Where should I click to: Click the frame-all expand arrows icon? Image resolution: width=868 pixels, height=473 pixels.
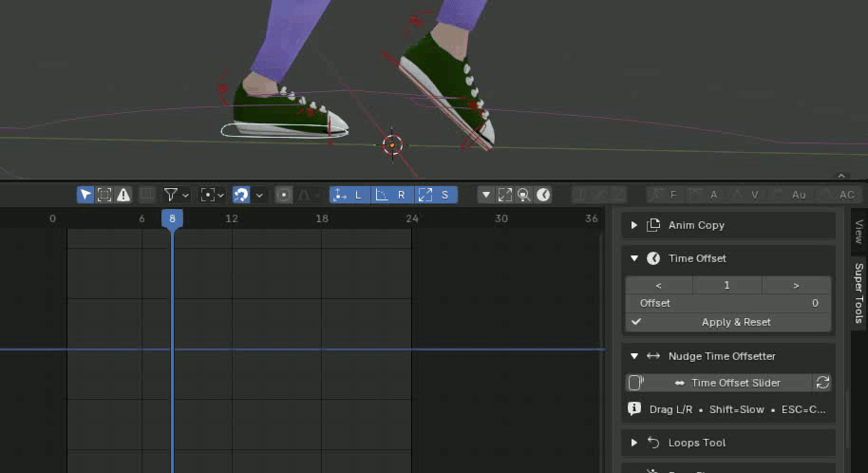pos(505,195)
